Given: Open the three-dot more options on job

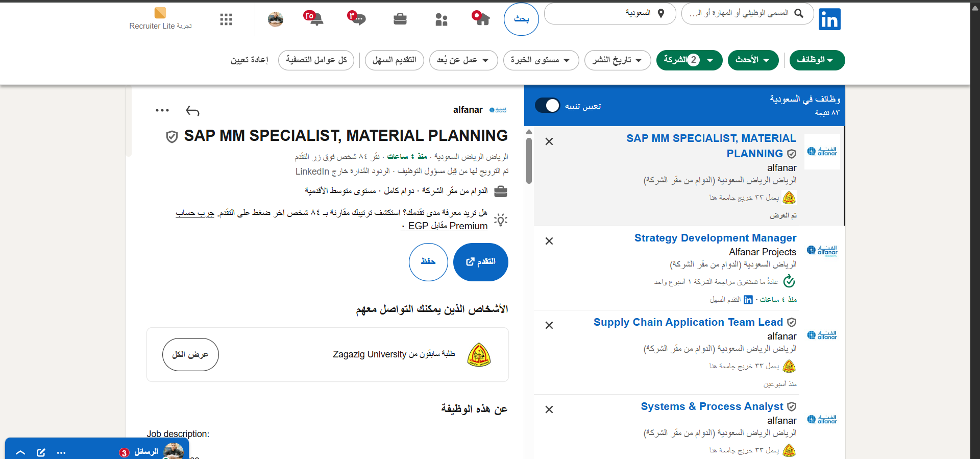Looking at the screenshot, I should tap(162, 110).
